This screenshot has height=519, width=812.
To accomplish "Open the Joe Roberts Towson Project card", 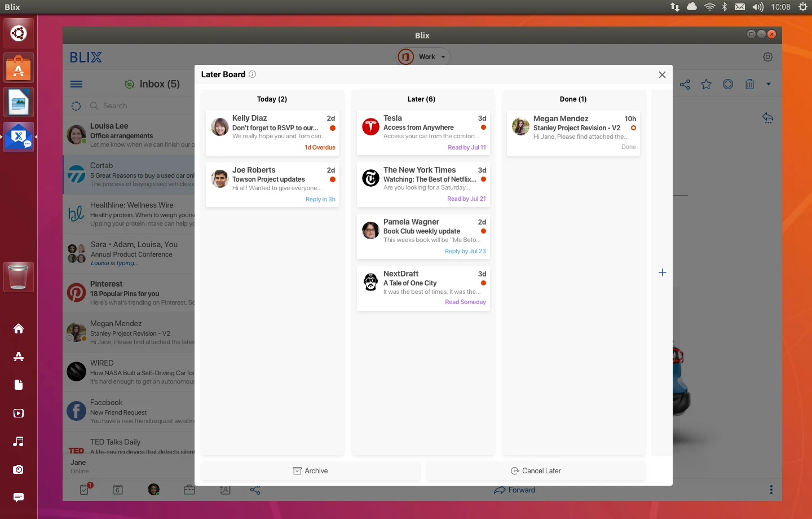I will point(272,184).
